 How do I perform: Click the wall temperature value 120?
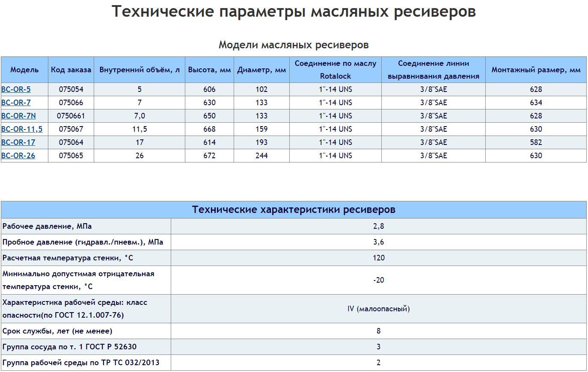click(x=379, y=258)
